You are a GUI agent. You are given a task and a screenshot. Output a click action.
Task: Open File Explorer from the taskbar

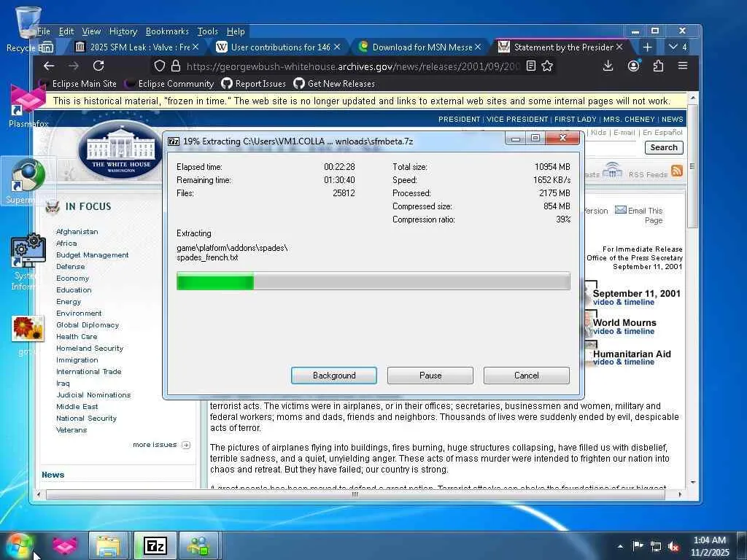108,545
